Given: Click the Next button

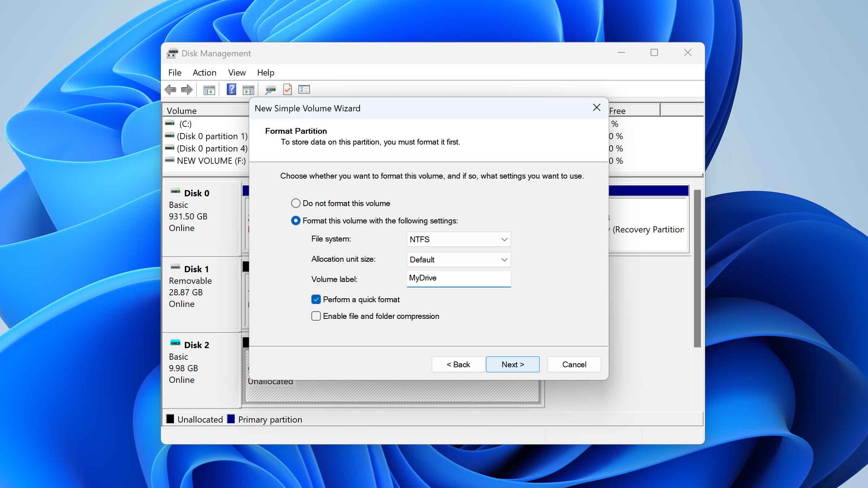Looking at the screenshot, I should (512, 364).
